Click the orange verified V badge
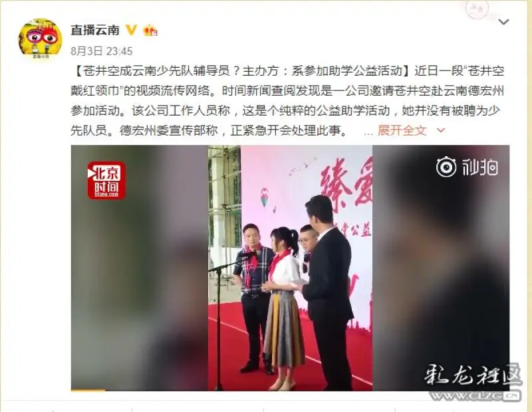 coord(131,30)
